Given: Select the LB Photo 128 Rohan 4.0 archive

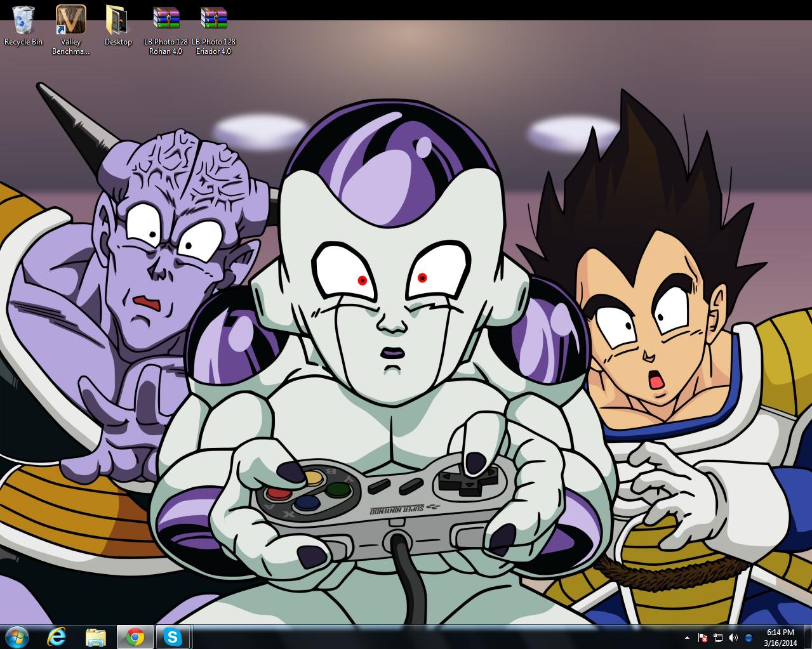Looking at the screenshot, I should (166, 18).
